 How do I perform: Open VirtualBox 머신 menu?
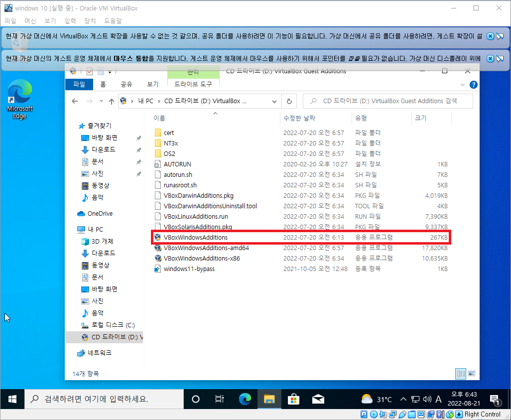click(x=30, y=21)
